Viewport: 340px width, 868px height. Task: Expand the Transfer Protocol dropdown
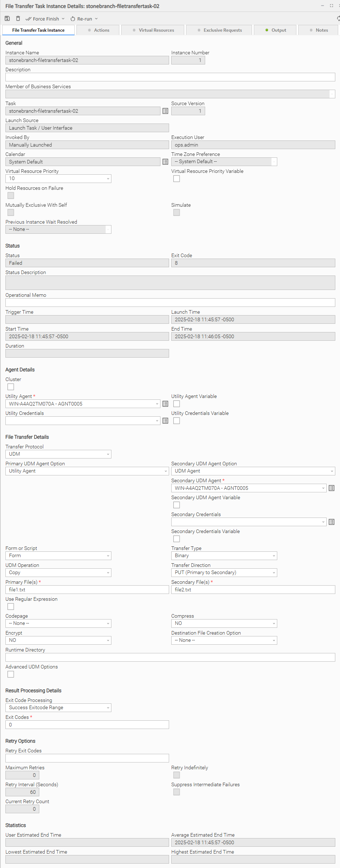(58, 454)
